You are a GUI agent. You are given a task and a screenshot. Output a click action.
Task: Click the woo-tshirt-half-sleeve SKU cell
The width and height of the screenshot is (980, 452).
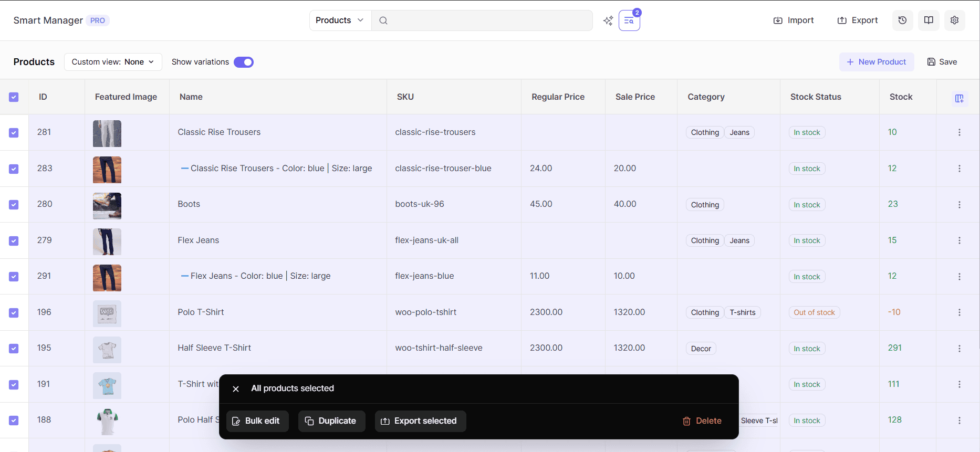pos(454,348)
